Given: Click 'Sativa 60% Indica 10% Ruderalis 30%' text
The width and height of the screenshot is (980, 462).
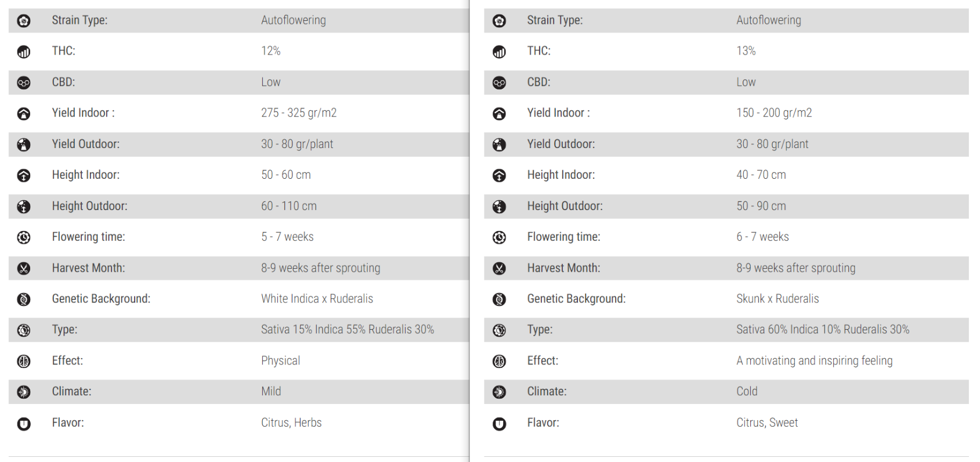Looking at the screenshot, I should pos(822,330).
